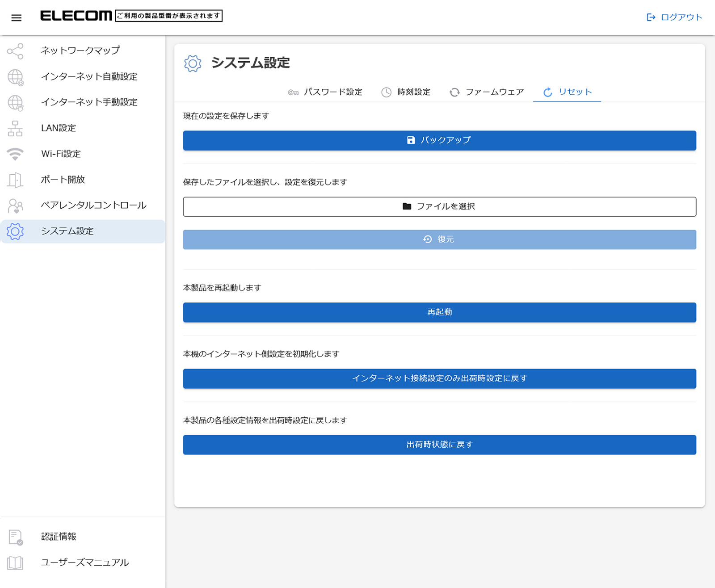Click the globe icon for インターネット手動設定
This screenshot has width=715, height=588.
pos(15,102)
